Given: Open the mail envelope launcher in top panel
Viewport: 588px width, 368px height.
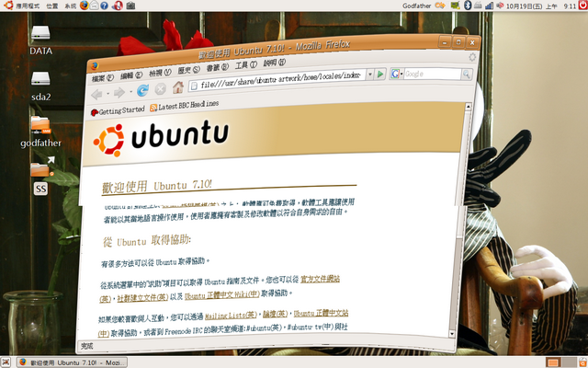Looking at the screenshot, I should click(x=94, y=6).
